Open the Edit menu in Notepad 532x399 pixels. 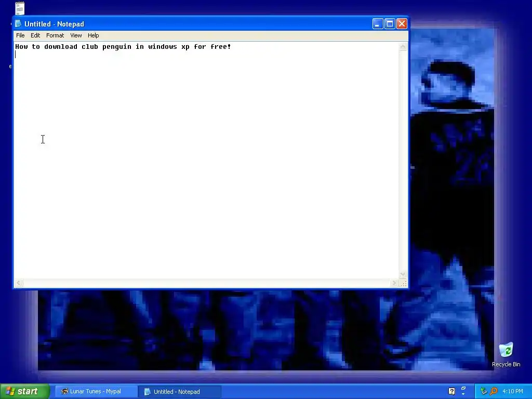click(x=35, y=35)
